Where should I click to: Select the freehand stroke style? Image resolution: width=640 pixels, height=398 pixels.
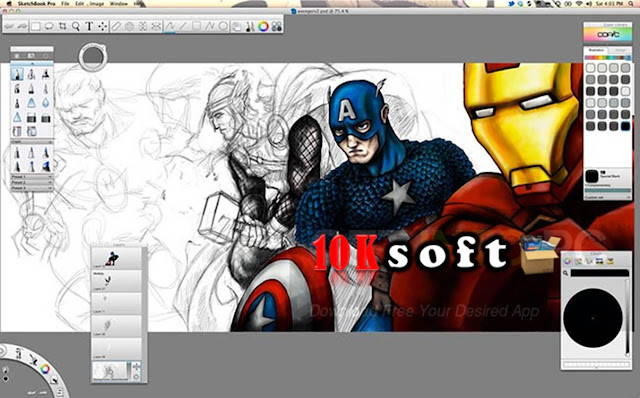(170, 27)
